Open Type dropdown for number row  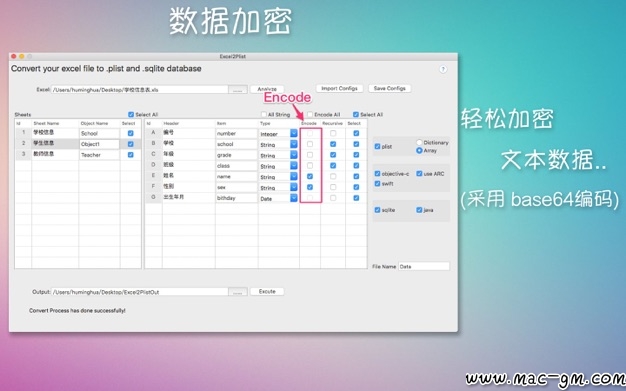click(x=294, y=133)
